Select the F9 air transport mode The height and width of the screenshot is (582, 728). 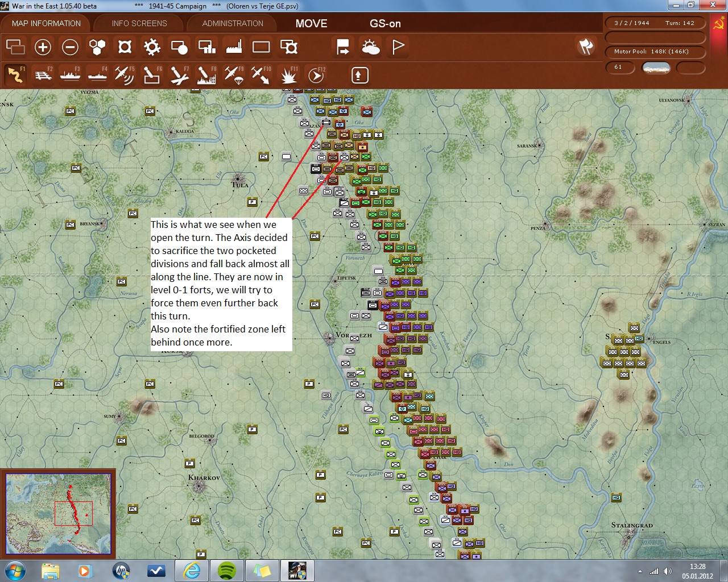234,74
